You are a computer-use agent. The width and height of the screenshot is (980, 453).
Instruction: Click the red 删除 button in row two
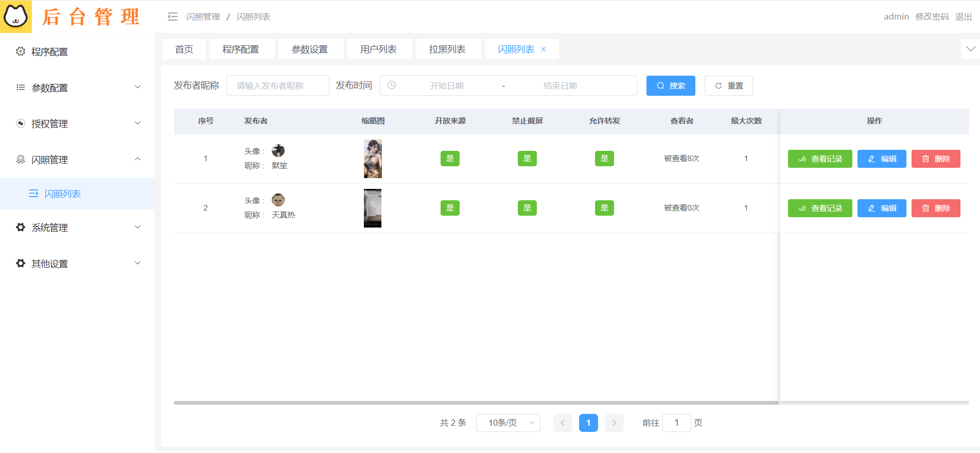[x=935, y=208]
